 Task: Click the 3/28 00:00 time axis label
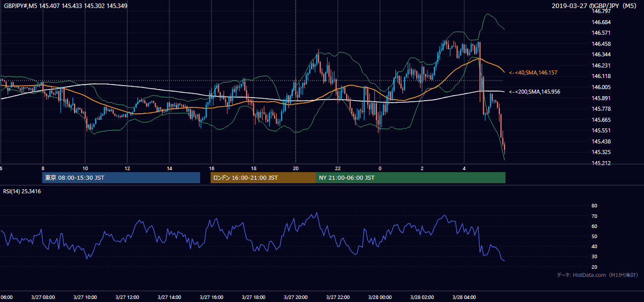[x=380, y=297]
